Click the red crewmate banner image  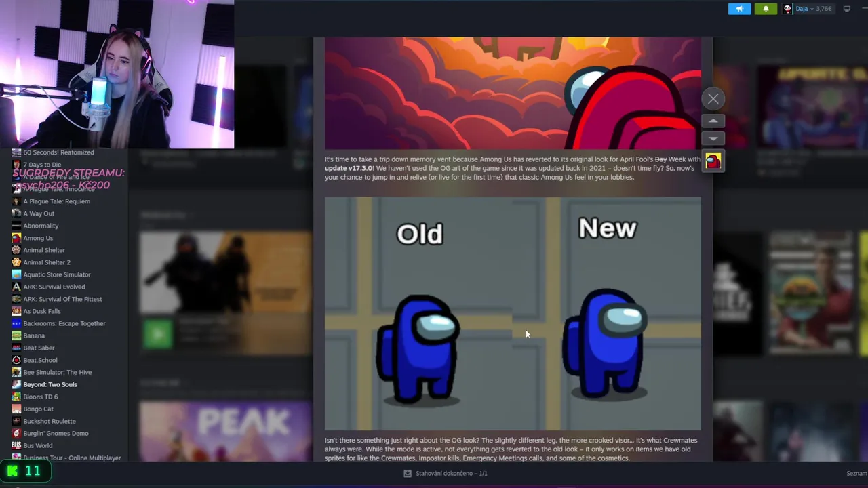click(513, 93)
